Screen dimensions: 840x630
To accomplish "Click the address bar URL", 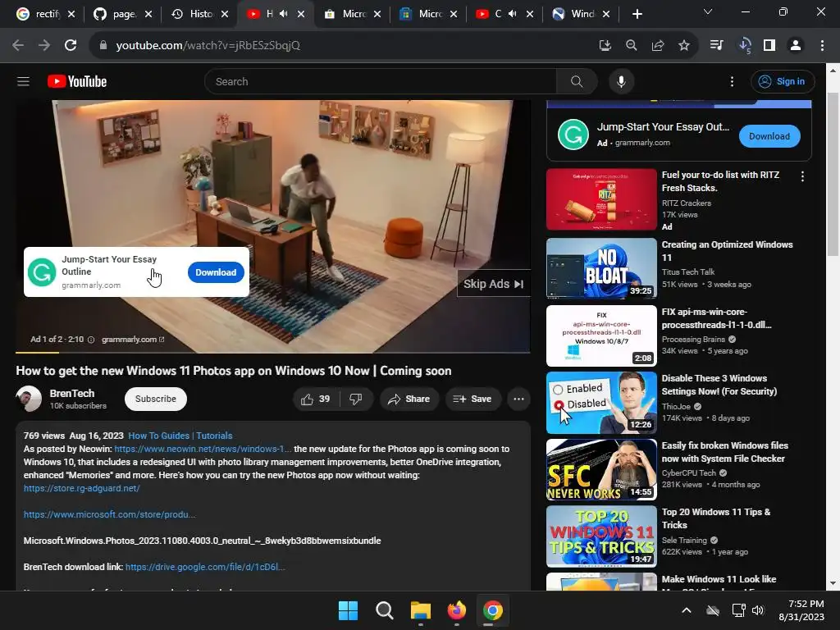I will pyautogui.click(x=208, y=46).
